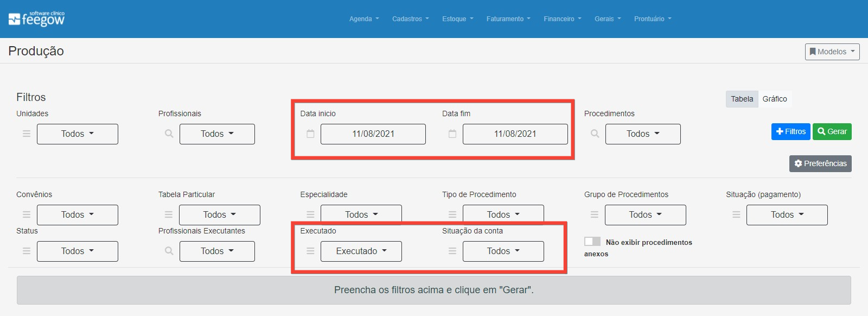Open the Prontuário menu

point(653,19)
